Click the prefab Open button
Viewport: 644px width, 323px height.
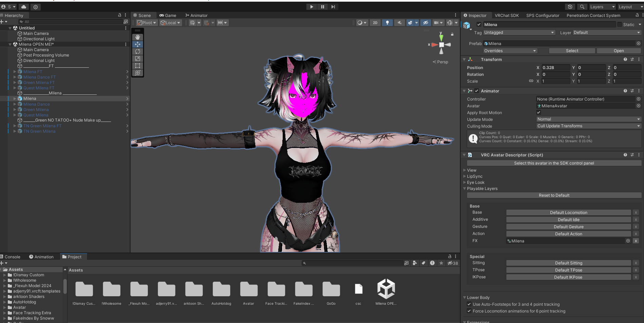click(x=619, y=51)
